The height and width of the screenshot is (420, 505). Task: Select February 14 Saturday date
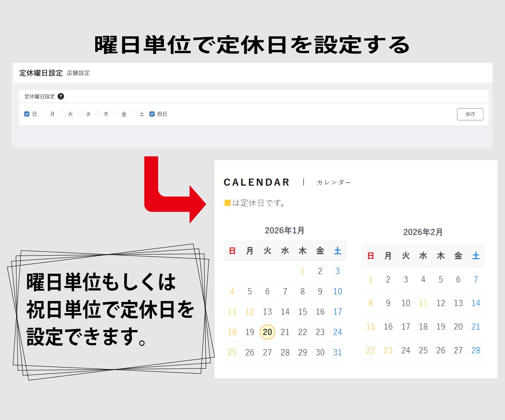(x=476, y=303)
